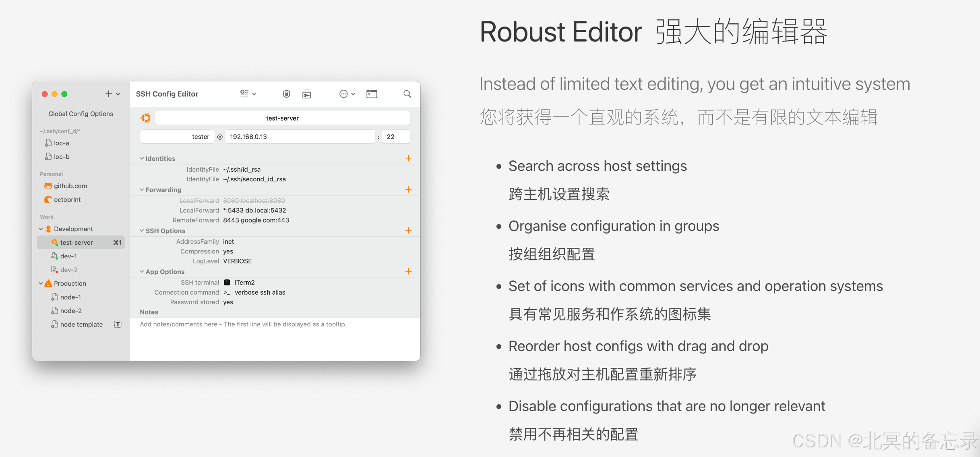Image resolution: width=980 pixels, height=457 pixels.
Task: Add a new identity with orange plus
Action: [x=408, y=158]
